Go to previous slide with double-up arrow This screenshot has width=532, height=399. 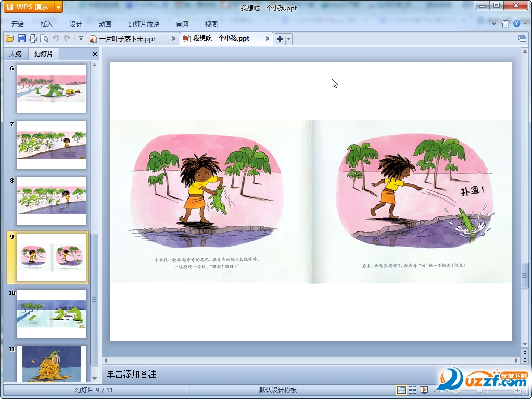[525, 352]
